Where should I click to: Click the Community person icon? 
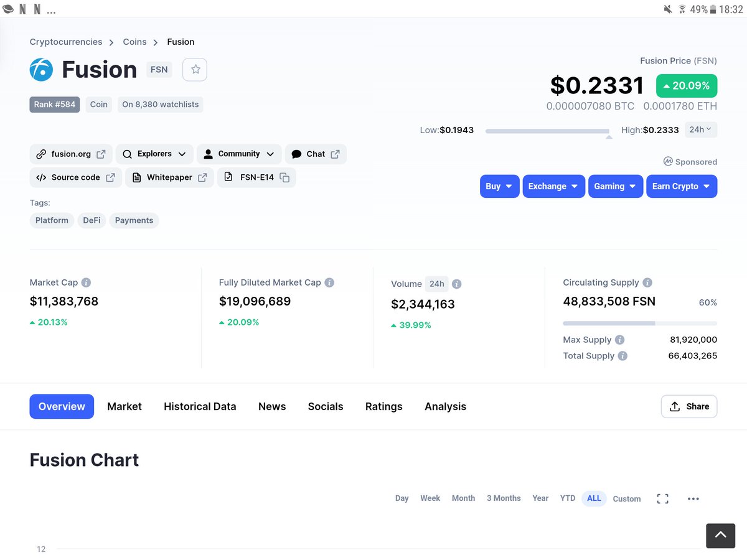click(x=208, y=154)
